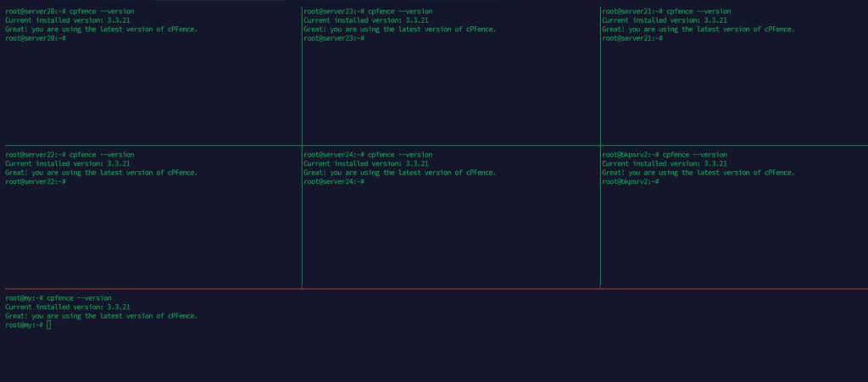Click the red horizontal border above root@my pane
Image resolution: width=868 pixels, height=382 pixels.
pos(434,289)
